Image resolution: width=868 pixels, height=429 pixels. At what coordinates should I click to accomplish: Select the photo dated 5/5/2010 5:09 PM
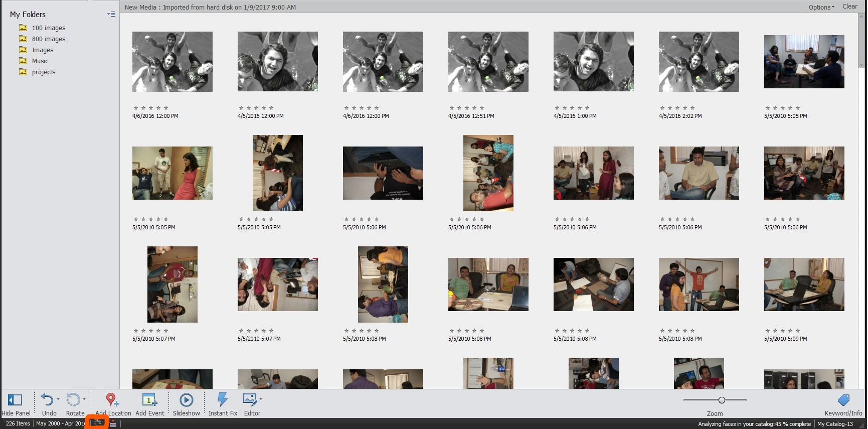pos(804,284)
